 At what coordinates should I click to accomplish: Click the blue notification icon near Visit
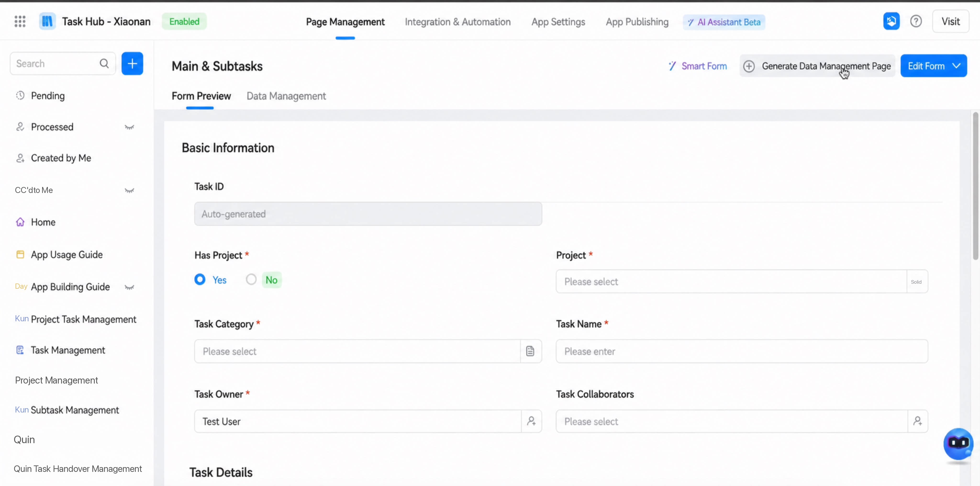click(x=891, y=21)
